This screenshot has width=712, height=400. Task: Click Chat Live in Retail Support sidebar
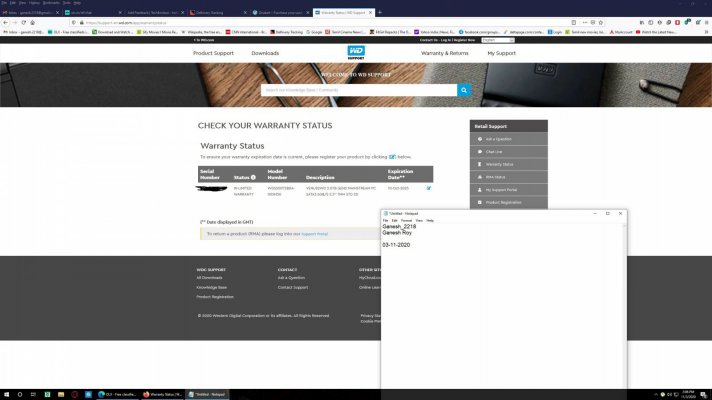click(x=509, y=152)
